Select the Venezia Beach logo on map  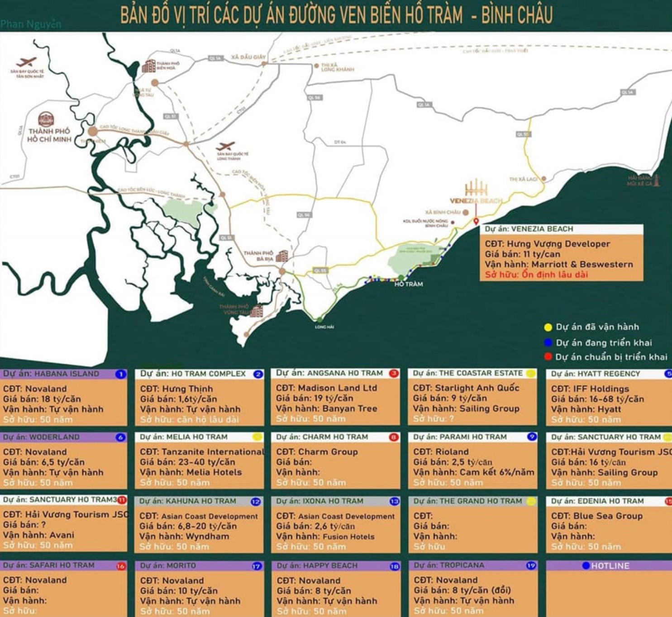coord(476,192)
